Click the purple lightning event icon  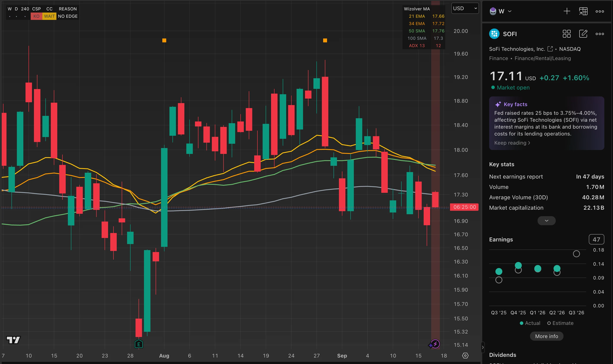tap(435, 344)
